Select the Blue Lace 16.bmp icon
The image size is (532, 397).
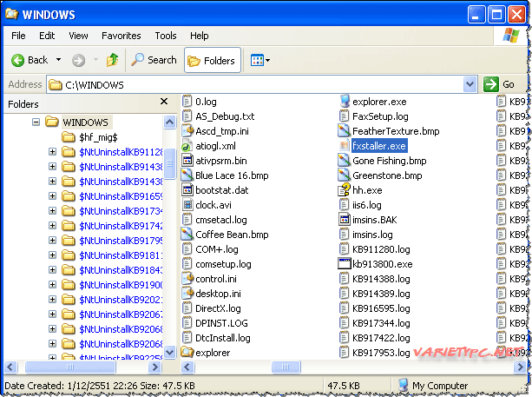(187, 175)
